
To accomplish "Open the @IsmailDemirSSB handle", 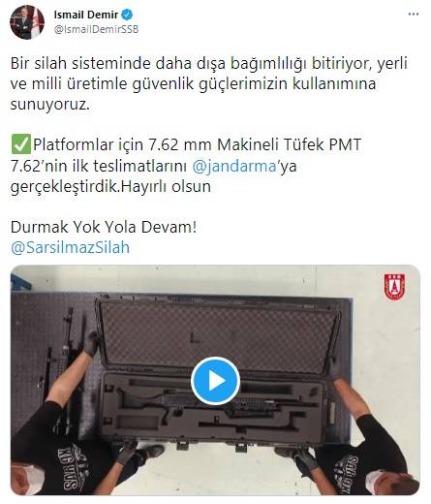I will 97,29.
